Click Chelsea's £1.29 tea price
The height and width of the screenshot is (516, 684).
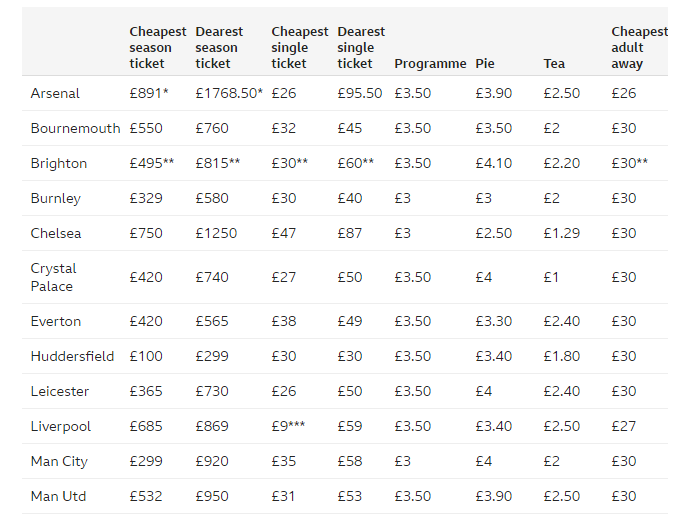pyautogui.click(x=562, y=233)
